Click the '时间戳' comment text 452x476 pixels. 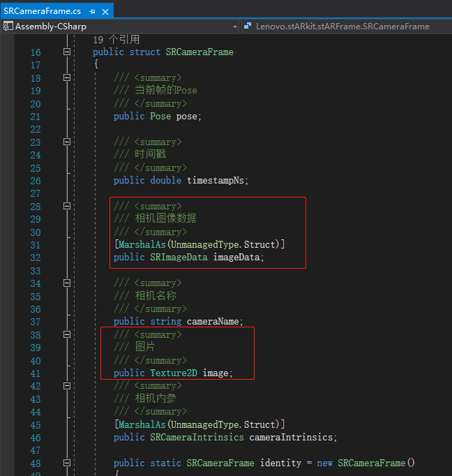(x=150, y=154)
